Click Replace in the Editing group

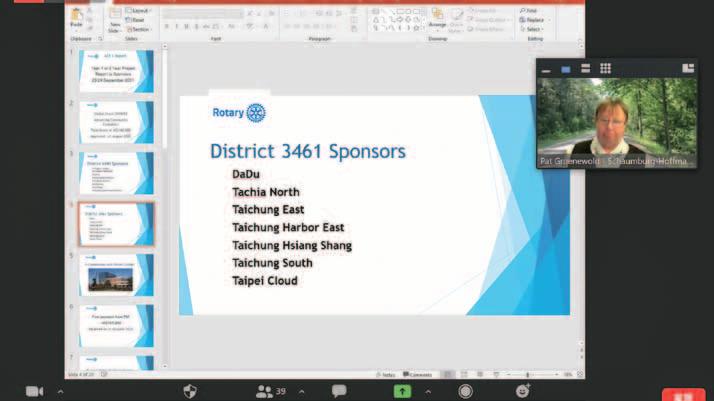click(532, 20)
